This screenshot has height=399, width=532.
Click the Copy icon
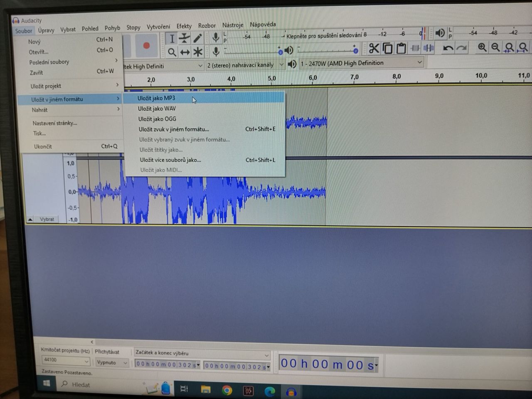387,49
